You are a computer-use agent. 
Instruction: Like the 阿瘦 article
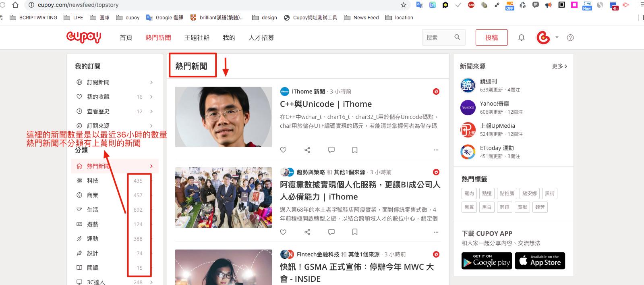click(283, 232)
